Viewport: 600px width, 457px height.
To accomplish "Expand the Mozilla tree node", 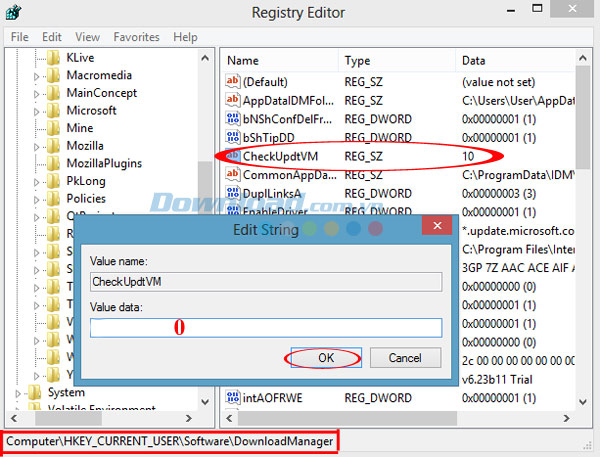I will coord(36,147).
